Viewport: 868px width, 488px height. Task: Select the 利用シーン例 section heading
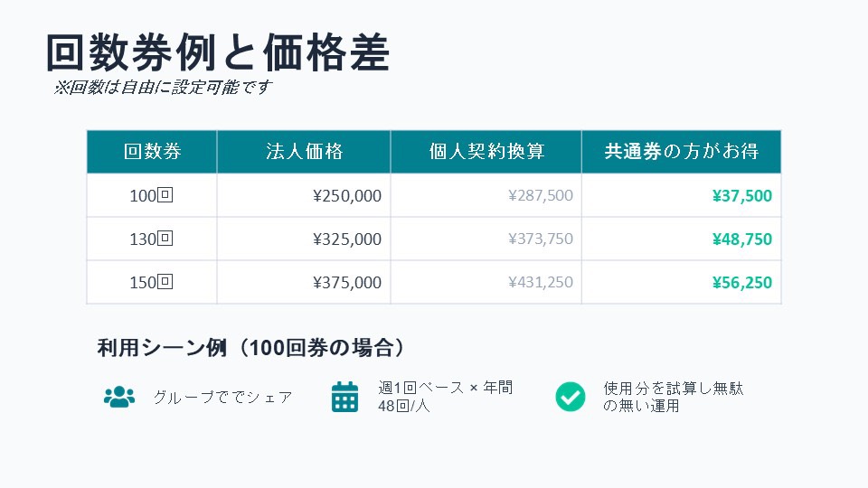pyautogui.click(x=250, y=347)
